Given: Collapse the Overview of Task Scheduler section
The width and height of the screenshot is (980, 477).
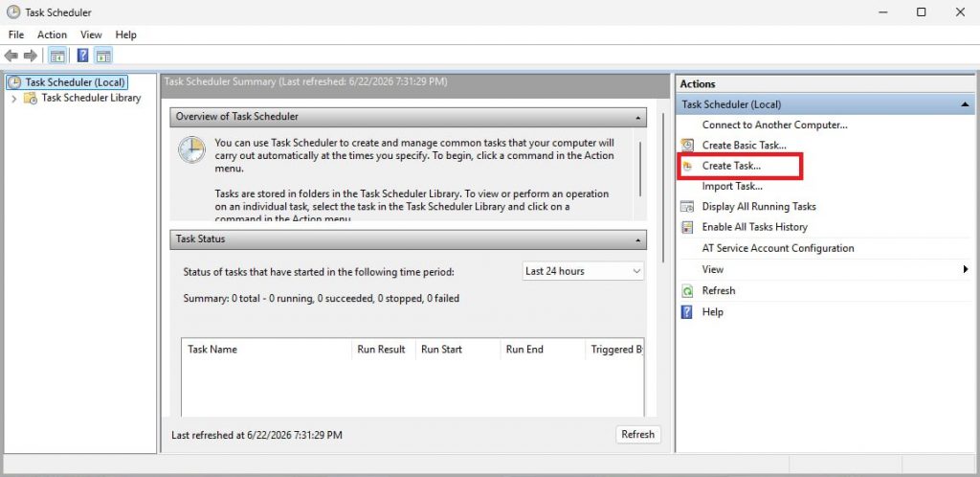Looking at the screenshot, I should pos(637,117).
